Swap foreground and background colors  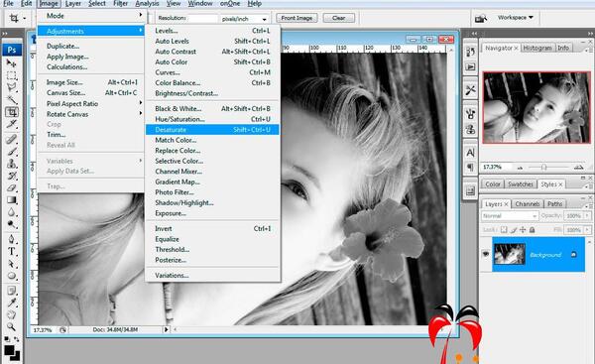tap(16, 339)
